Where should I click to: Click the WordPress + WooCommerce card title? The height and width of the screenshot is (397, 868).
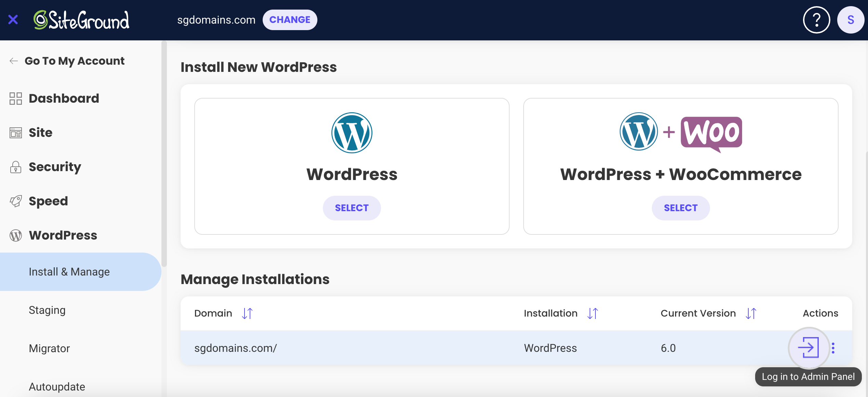coord(681,174)
